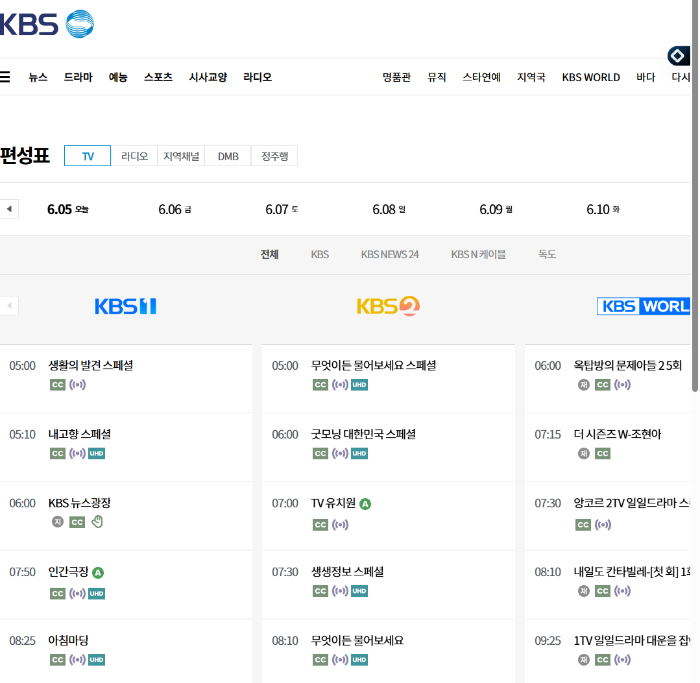Image resolution: width=700 pixels, height=683 pixels.
Task: Open program 더 시즌즈 W-조현아
Action: pos(617,434)
